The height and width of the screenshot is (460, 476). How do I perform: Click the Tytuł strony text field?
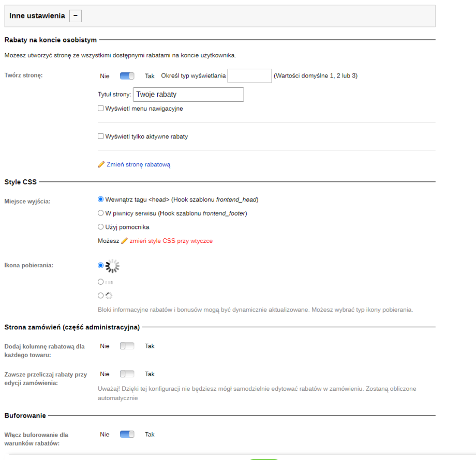(188, 95)
